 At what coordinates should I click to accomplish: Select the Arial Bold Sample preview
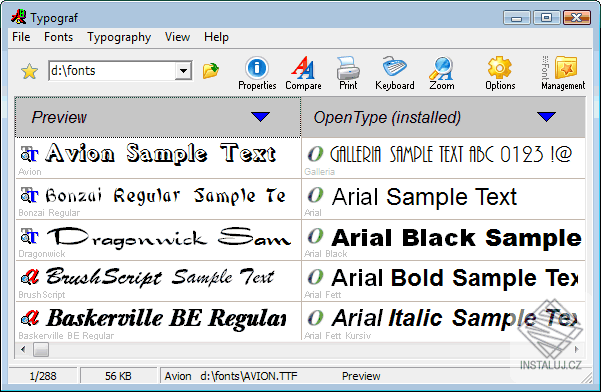coord(455,277)
